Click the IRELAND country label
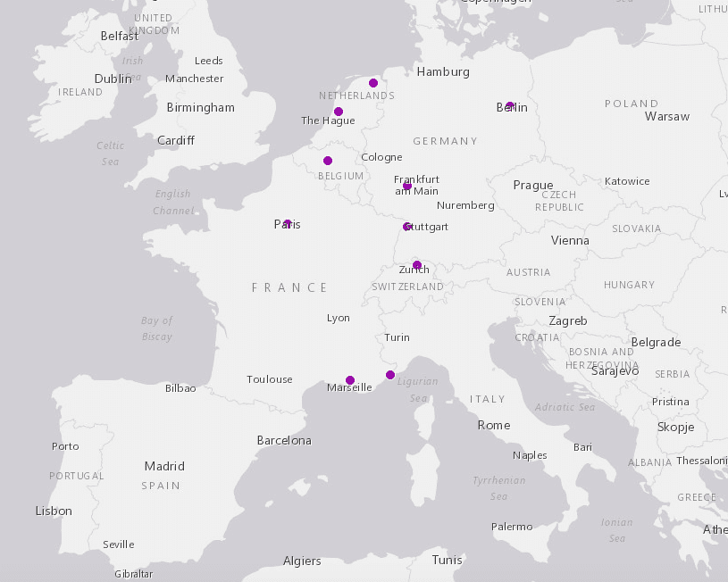Image resolution: width=728 pixels, height=582 pixels. [79, 92]
